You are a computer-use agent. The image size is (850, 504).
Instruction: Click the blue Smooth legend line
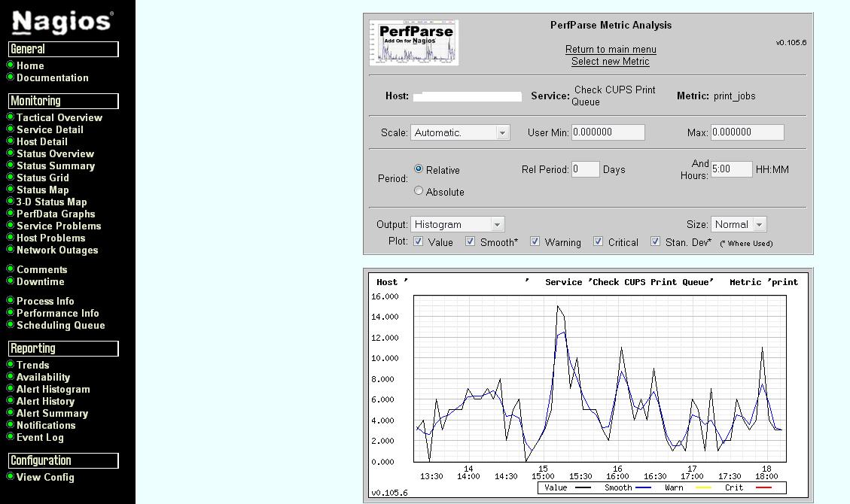coord(643,487)
